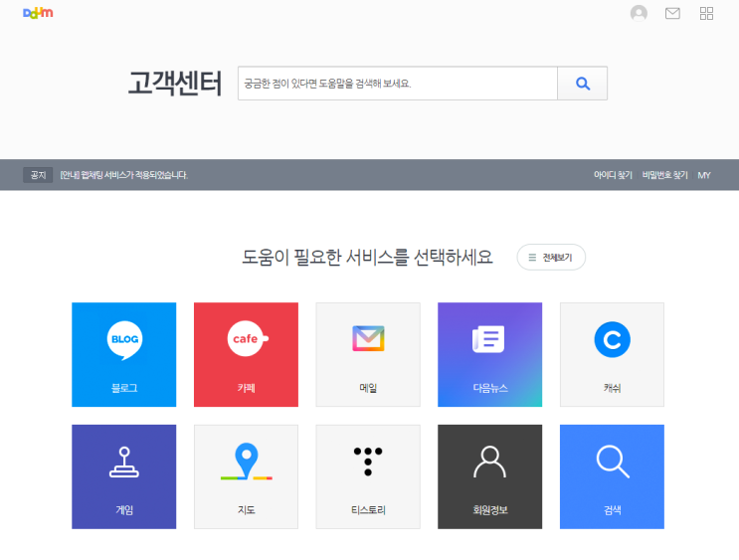Select the 카페 service tile
The image size is (739, 560).
(246, 354)
